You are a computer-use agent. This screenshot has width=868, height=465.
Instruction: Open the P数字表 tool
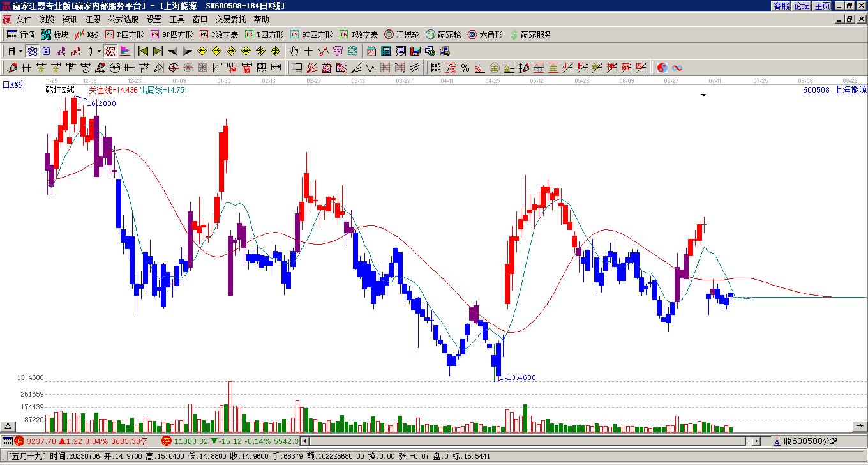click(219, 34)
